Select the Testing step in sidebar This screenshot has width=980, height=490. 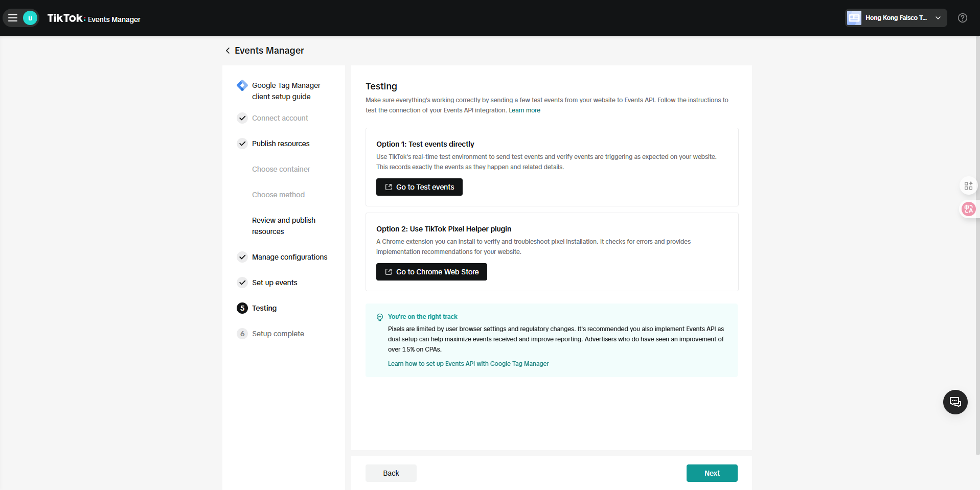tap(264, 308)
